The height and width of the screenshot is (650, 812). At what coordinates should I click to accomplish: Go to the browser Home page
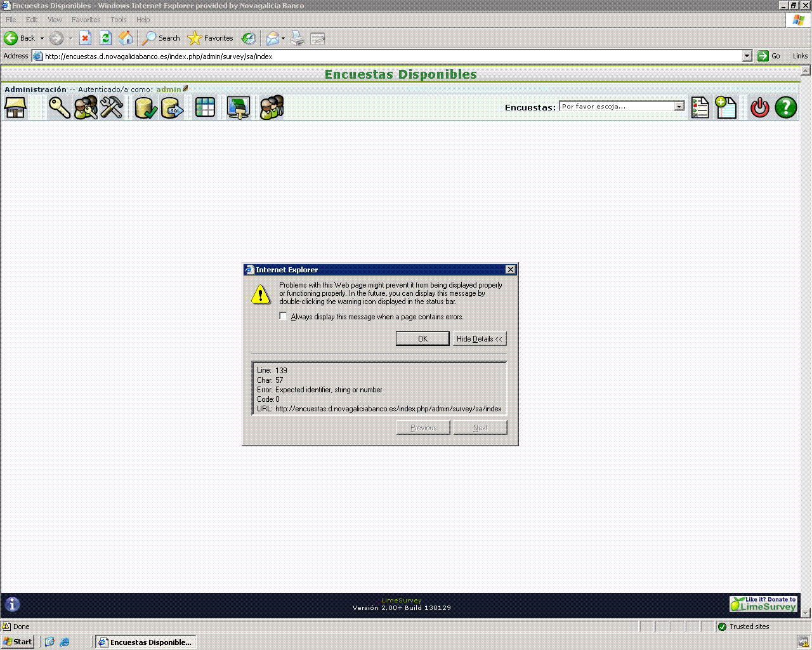tap(126, 38)
